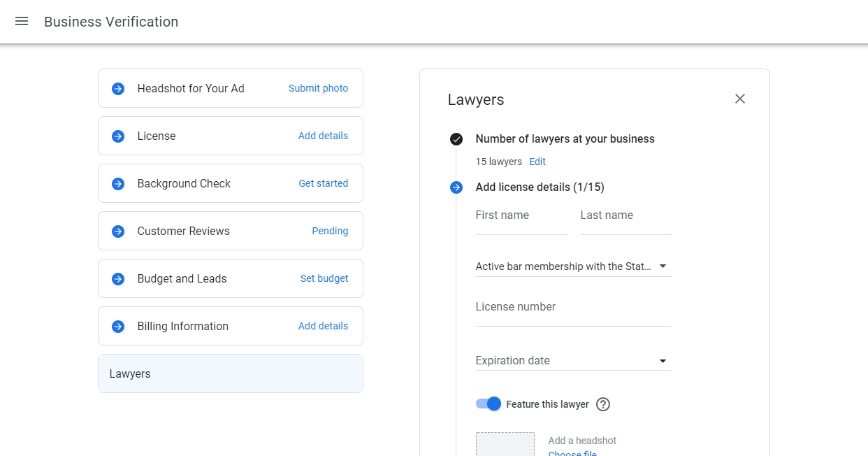Screen dimensions: 868x456
Task: Open the hamburger menu beside Business Verification
Action: [x=21, y=21]
